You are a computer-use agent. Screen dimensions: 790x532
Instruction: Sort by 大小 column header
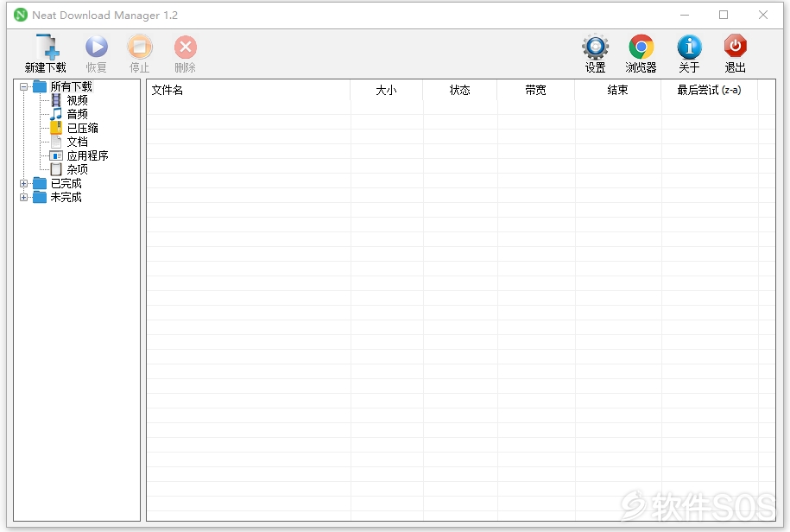(x=387, y=90)
